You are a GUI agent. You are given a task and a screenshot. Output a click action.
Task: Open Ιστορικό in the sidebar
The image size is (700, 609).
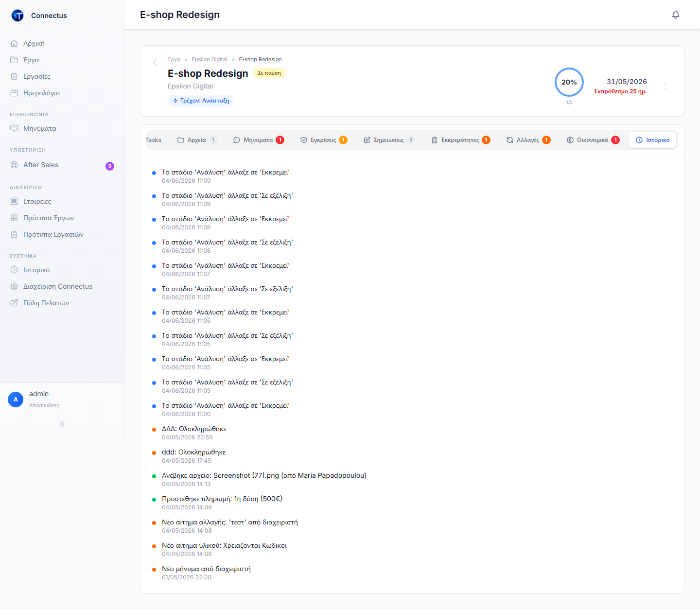pyautogui.click(x=62, y=270)
